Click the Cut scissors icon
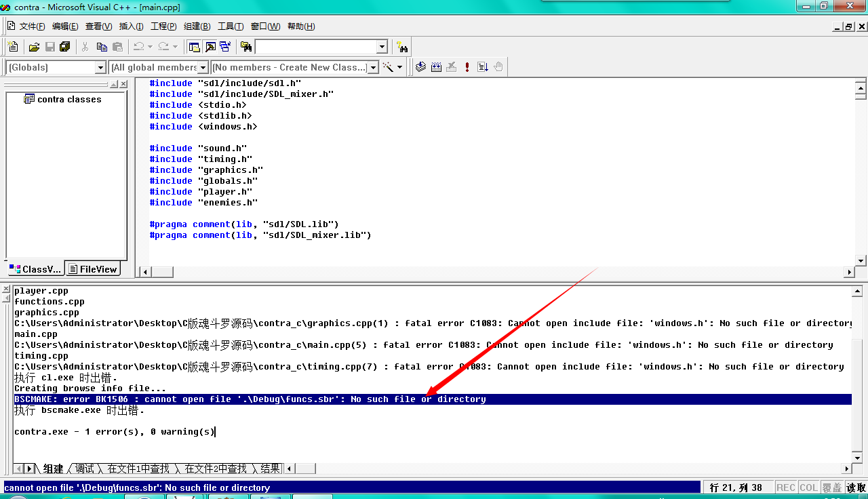 pos(85,47)
